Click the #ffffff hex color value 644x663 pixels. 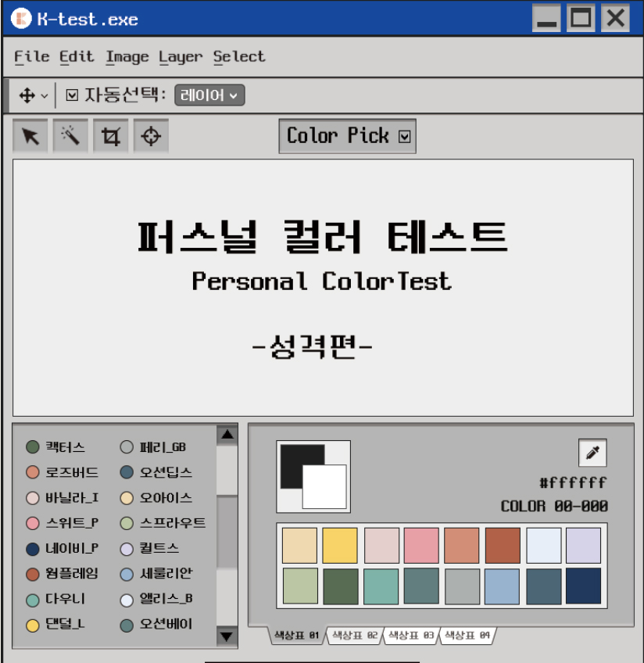(573, 482)
